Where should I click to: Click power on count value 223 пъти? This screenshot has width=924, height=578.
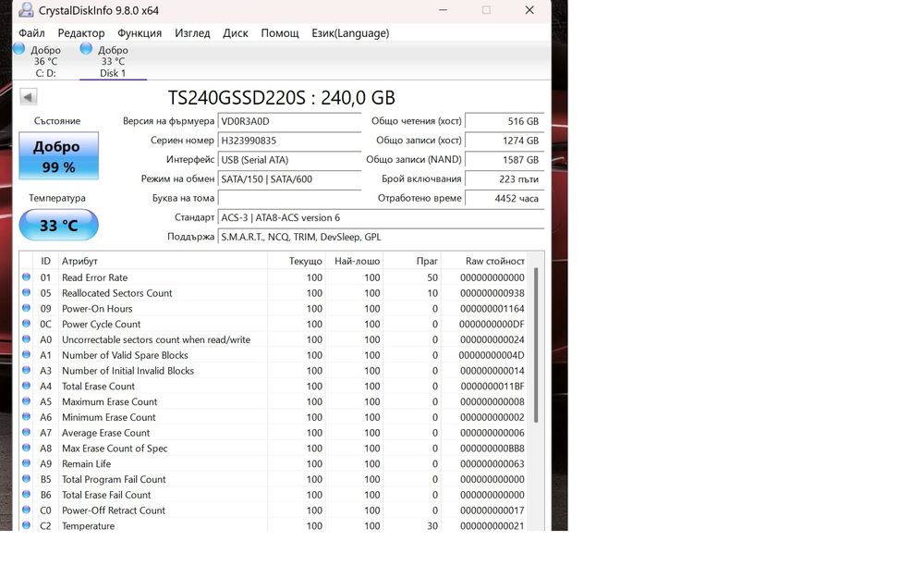pos(505,178)
